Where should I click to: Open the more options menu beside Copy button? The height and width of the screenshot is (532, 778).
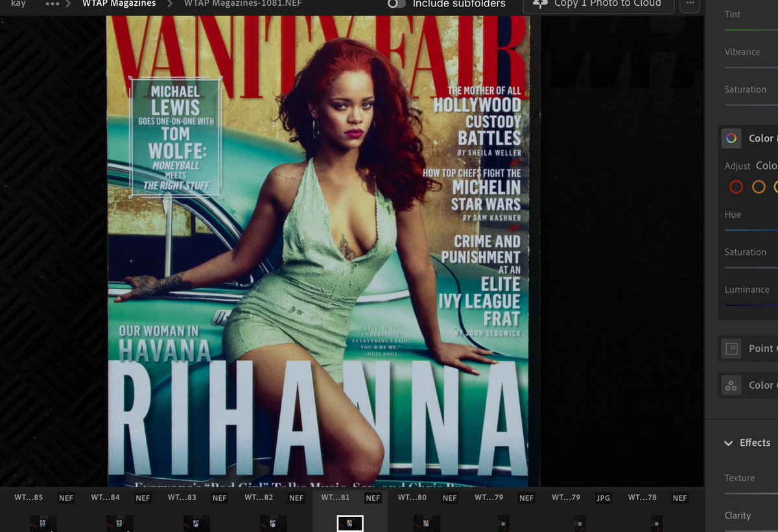pyautogui.click(x=690, y=4)
